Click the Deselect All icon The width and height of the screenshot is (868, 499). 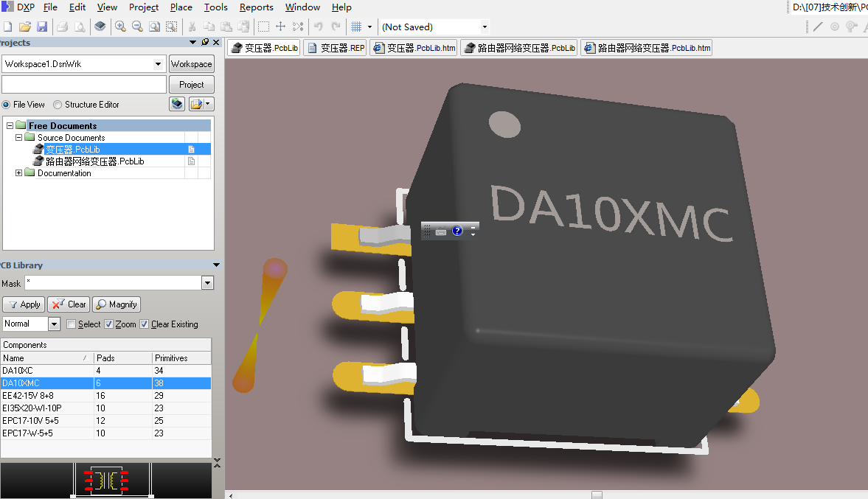[x=298, y=27]
